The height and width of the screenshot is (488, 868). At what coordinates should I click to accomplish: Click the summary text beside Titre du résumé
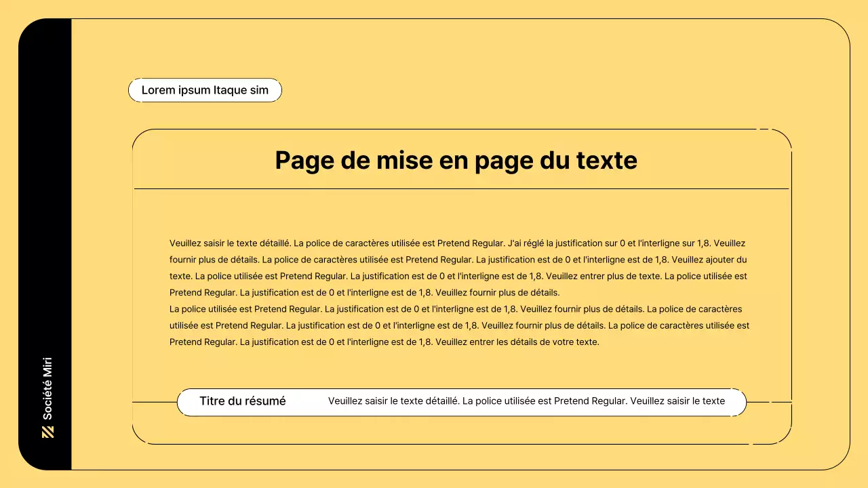click(526, 401)
